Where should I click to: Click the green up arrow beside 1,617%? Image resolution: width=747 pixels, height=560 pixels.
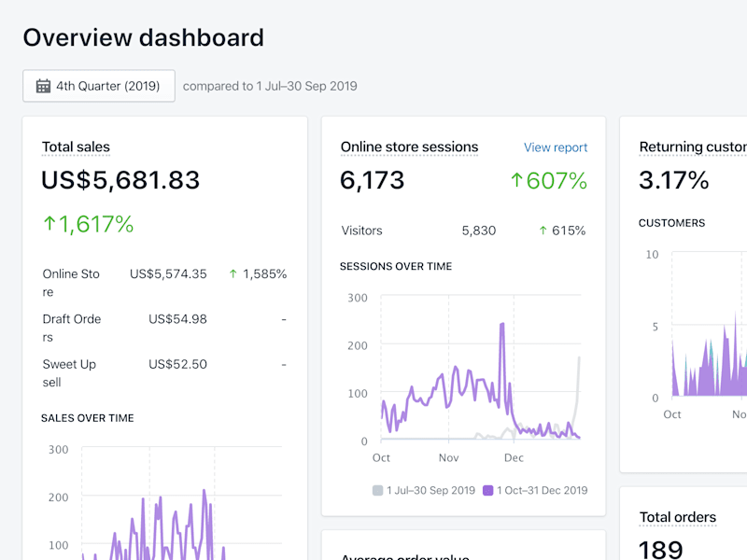[49, 223]
